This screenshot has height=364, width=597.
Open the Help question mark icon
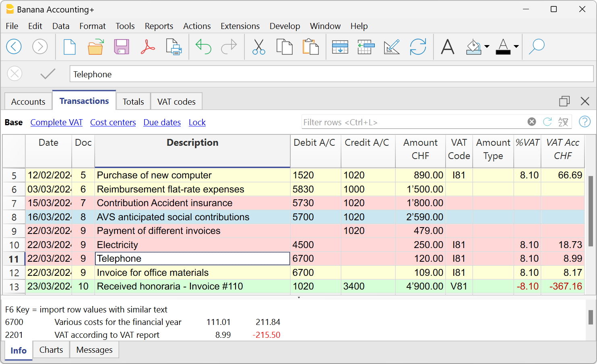[585, 122]
